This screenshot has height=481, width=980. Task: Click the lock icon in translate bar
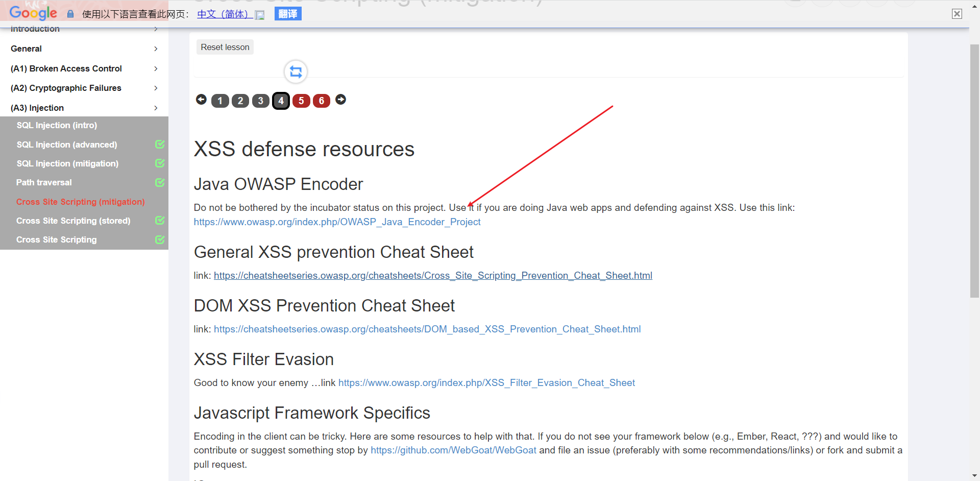coord(70,14)
